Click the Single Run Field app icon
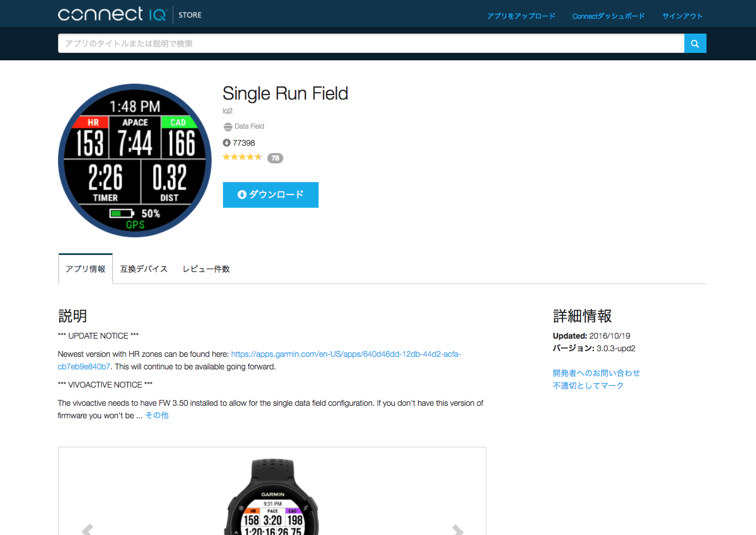Image resolution: width=756 pixels, height=535 pixels. [x=135, y=160]
